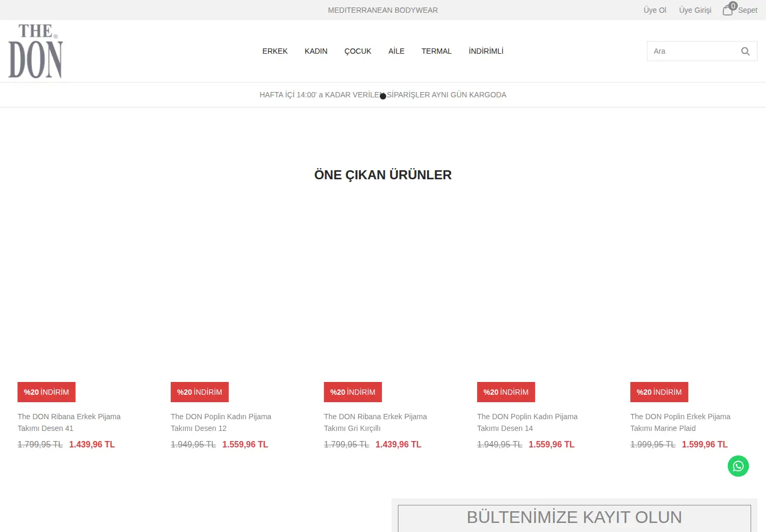Open Ribana Erkek Pijama Takımı Desen 41
The image size is (766, 532).
(x=69, y=422)
